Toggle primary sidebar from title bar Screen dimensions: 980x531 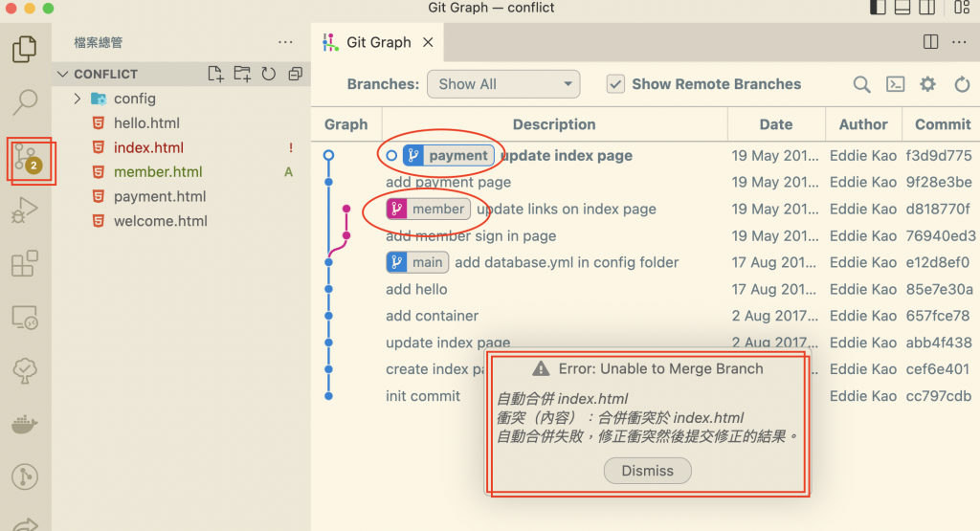point(878,8)
